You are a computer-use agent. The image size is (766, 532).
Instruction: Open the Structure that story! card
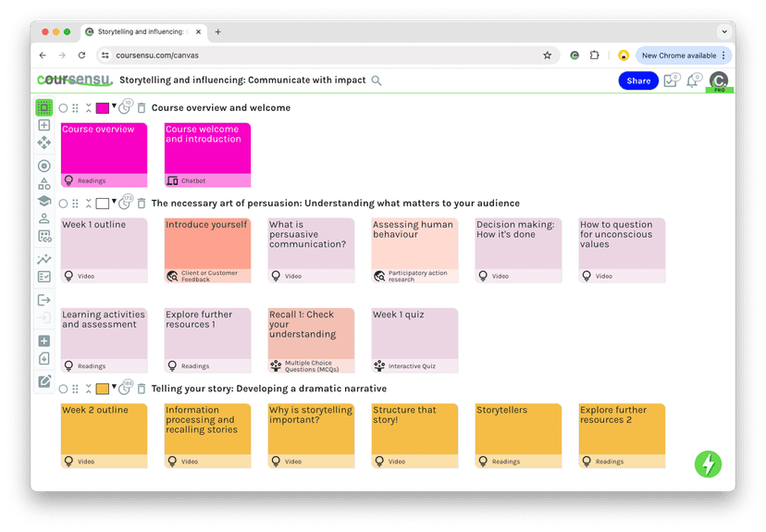click(414, 436)
